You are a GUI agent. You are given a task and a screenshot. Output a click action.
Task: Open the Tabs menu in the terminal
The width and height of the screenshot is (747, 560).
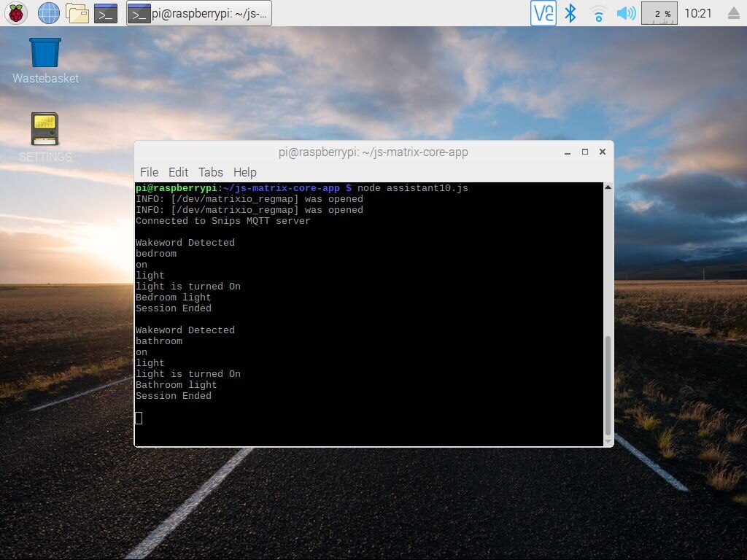[210, 172]
